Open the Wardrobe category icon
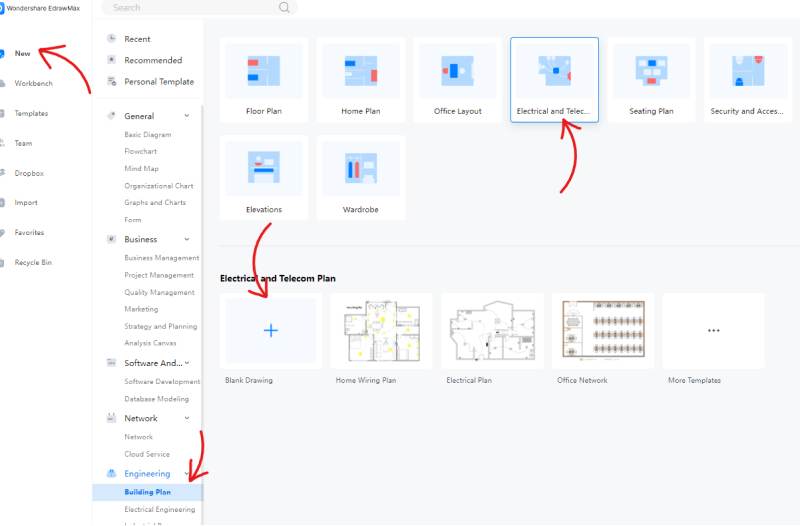800x526 pixels. tap(361, 167)
